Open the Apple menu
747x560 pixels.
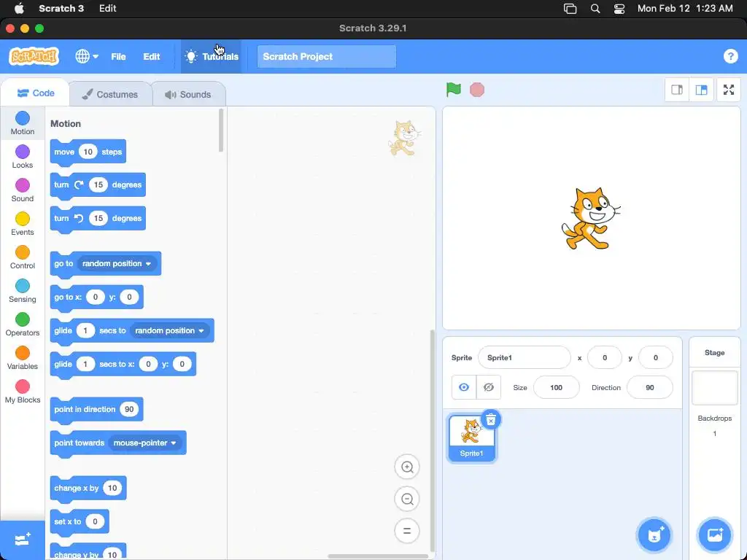(x=19, y=8)
